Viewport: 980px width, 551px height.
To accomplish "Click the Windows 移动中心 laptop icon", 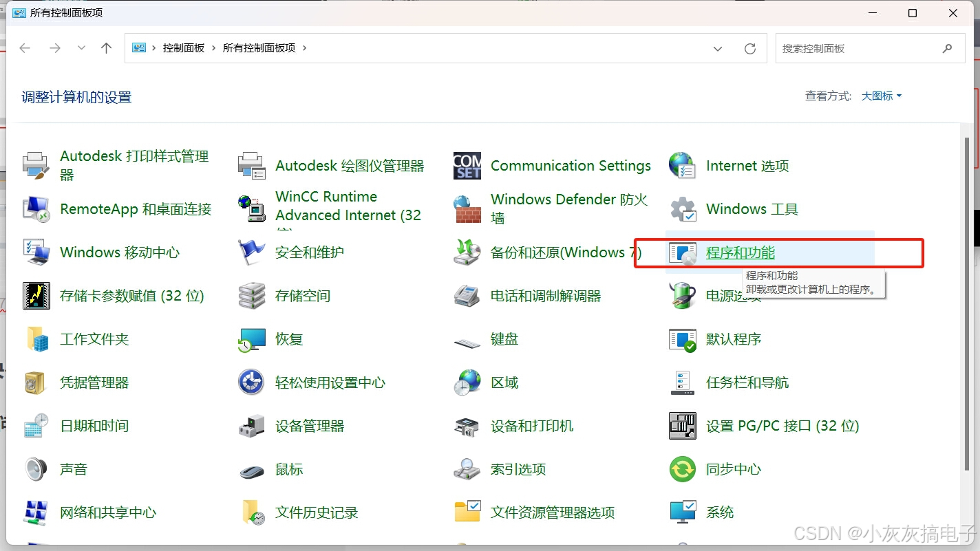I will pos(36,252).
